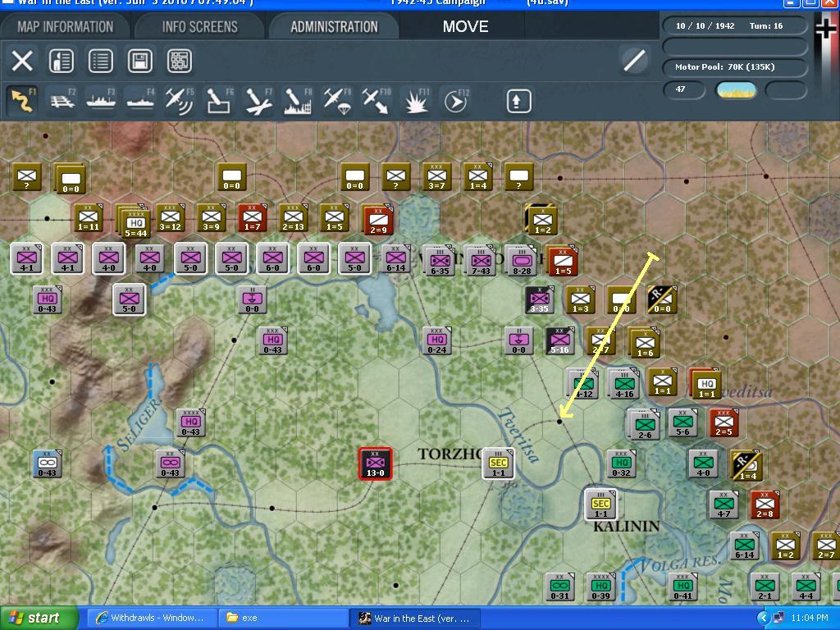The image size is (840, 630).
Task: Open the list report icon
Action: click(x=101, y=61)
